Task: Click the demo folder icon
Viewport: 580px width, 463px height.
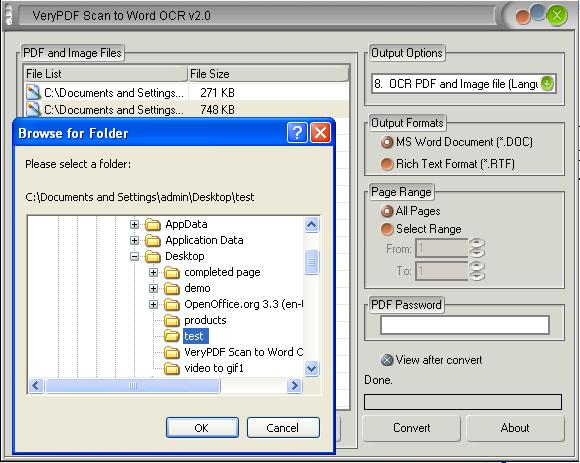Action: (x=172, y=288)
